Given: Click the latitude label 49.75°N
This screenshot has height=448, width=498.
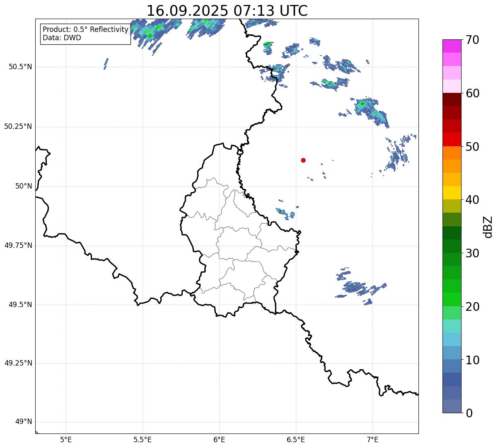Looking at the screenshot, I should pos(18,245).
